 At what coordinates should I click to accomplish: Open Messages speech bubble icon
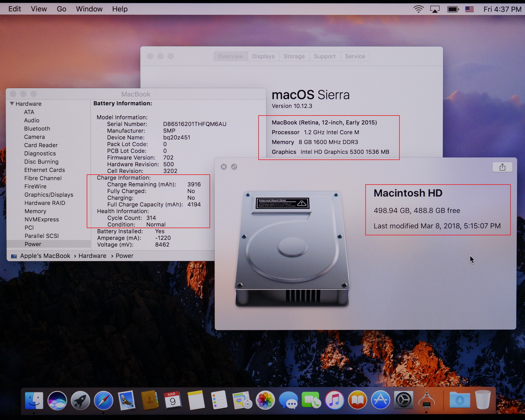[x=288, y=400]
